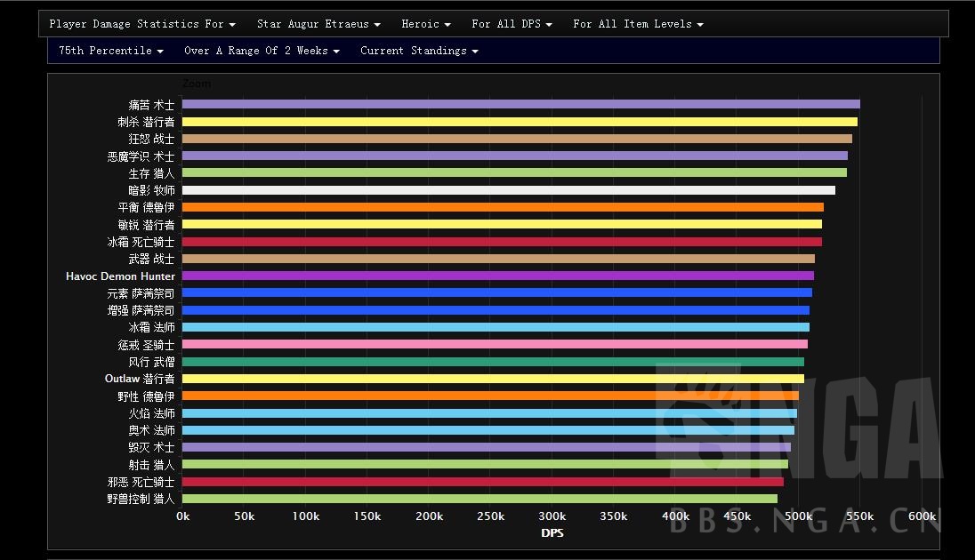This screenshot has width=975, height=560.
Task: Change the 75th Percentile setting
Action: 111,51
